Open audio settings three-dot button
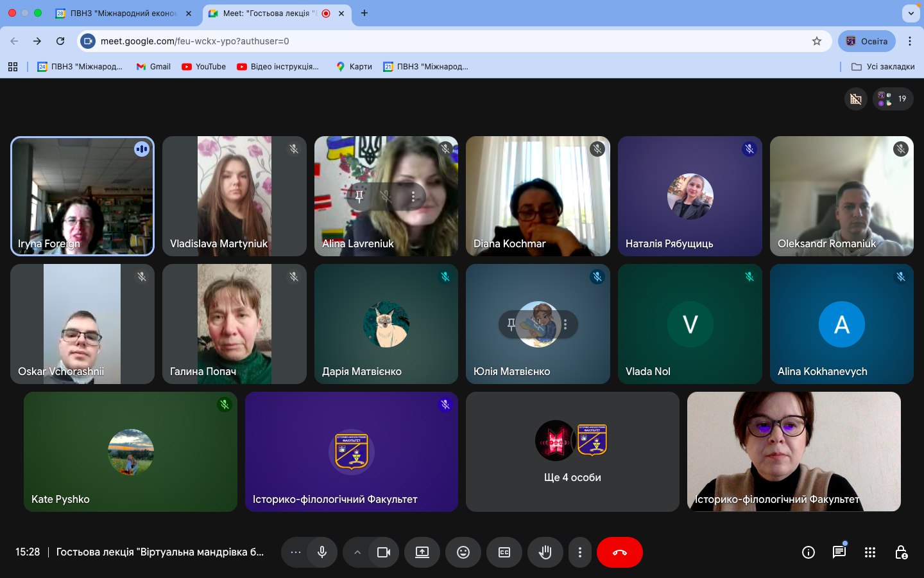924x578 pixels. 295,552
